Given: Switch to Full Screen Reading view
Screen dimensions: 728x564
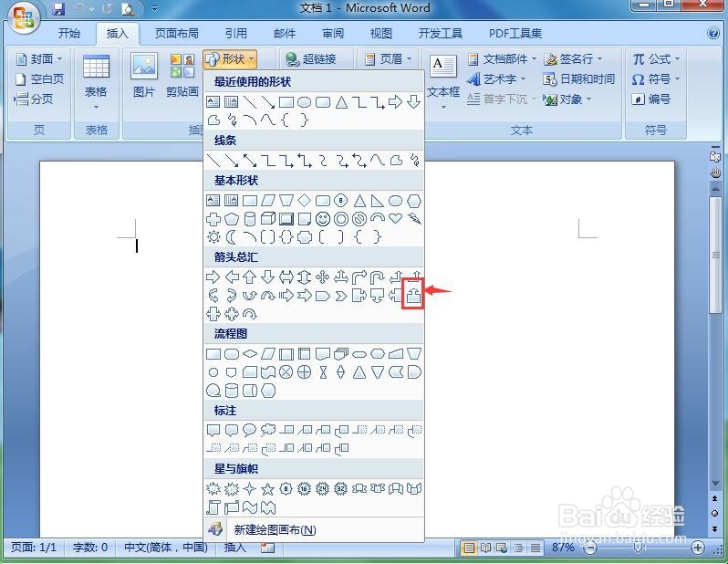Looking at the screenshot, I should 485,548.
